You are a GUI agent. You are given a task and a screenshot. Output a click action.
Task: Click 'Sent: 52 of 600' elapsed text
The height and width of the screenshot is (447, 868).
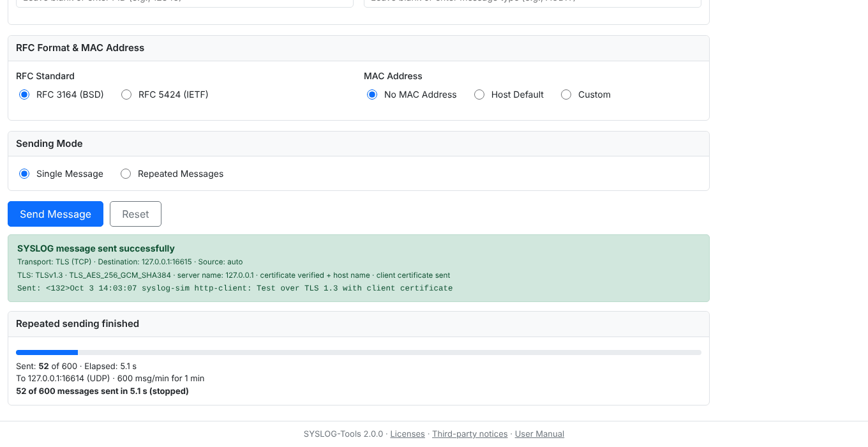pos(77,367)
